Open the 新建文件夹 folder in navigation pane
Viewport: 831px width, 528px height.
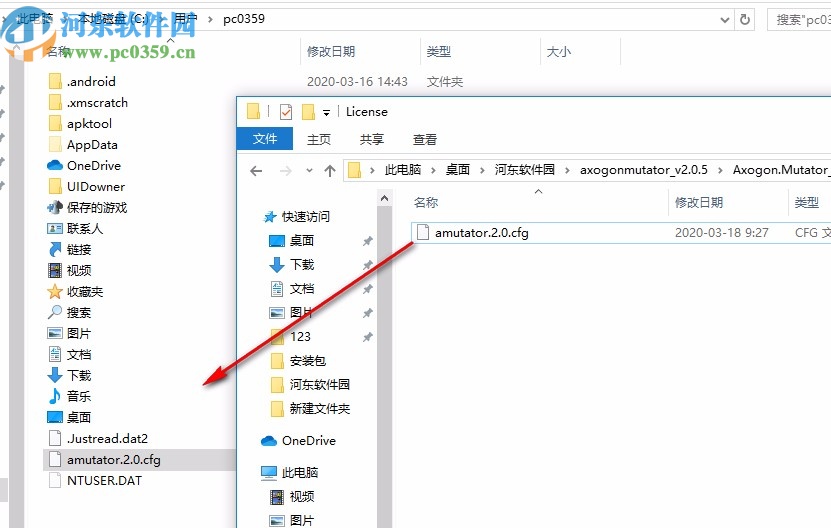click(x=319, y=409)
